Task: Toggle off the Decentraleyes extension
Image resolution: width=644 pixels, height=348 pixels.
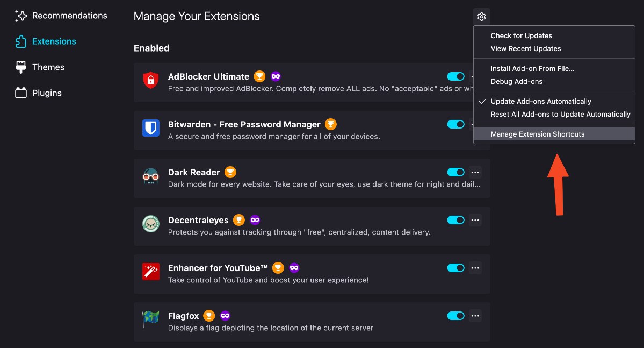Action: click(455, 220)
